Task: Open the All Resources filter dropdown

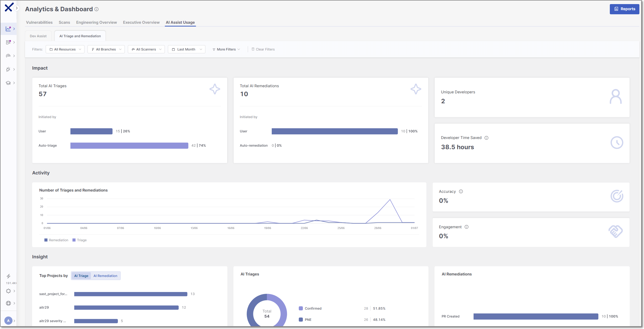Action: tap(65, 49)
